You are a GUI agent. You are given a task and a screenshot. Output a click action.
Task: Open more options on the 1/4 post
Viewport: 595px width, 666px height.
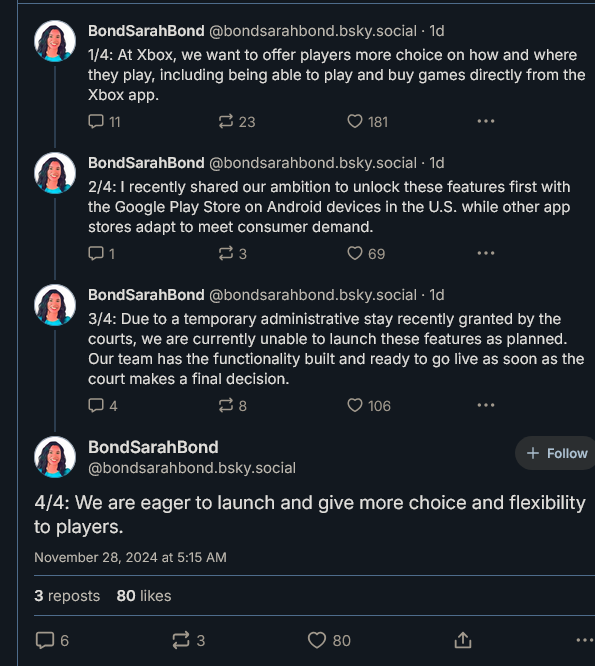tap(485, 121)
